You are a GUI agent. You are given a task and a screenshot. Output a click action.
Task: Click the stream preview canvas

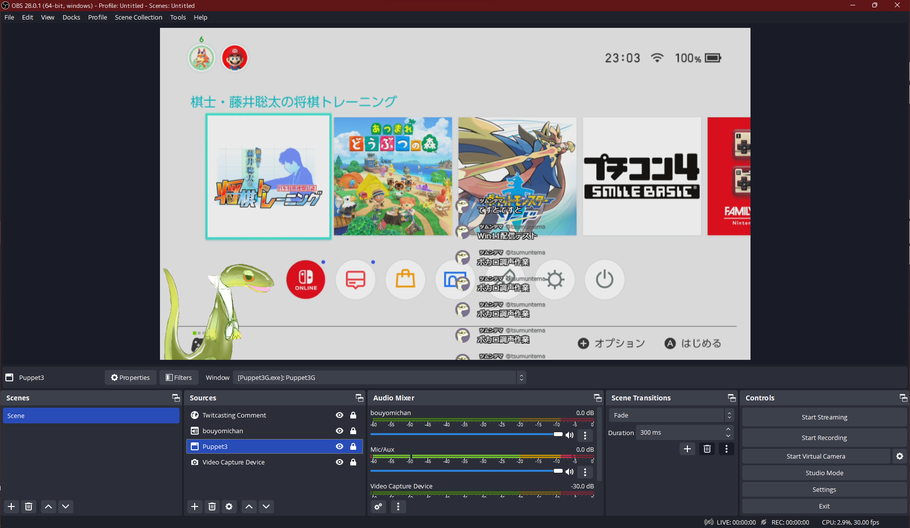coord(455,194)
